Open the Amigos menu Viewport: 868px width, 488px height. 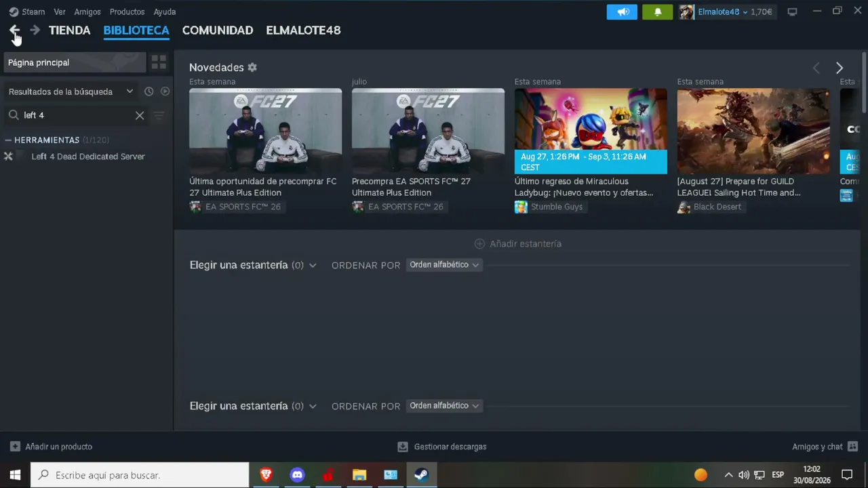pyautogui.click(x=87, y=12)
